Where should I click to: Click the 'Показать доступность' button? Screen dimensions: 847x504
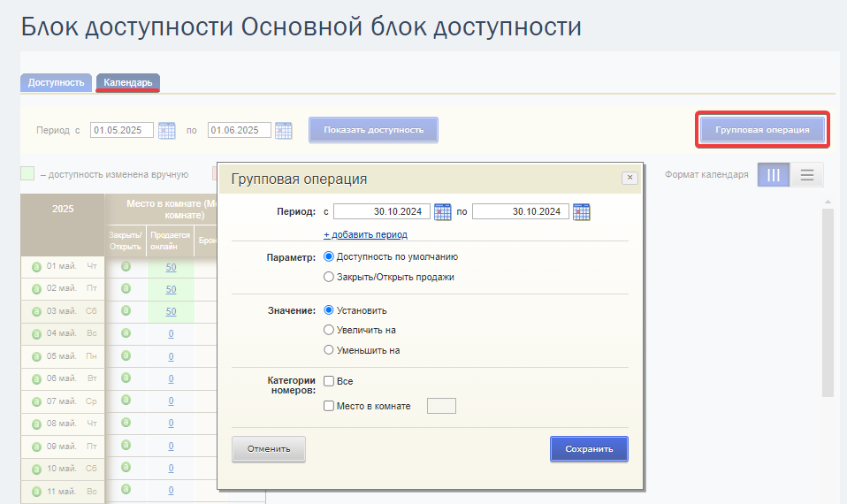(x=373, y=130)
